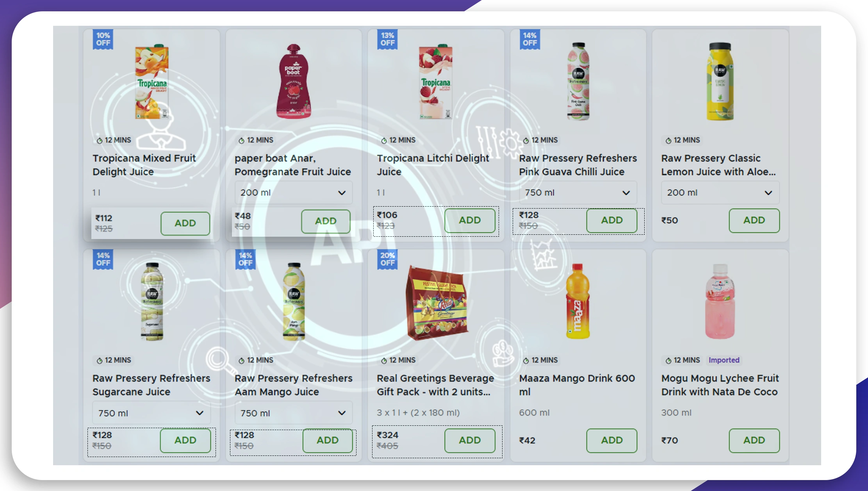
Task: Expand the Raw Pressery Pink Guava 750ml dropdown
Action: pyautogui.click(x=626, y=192)
